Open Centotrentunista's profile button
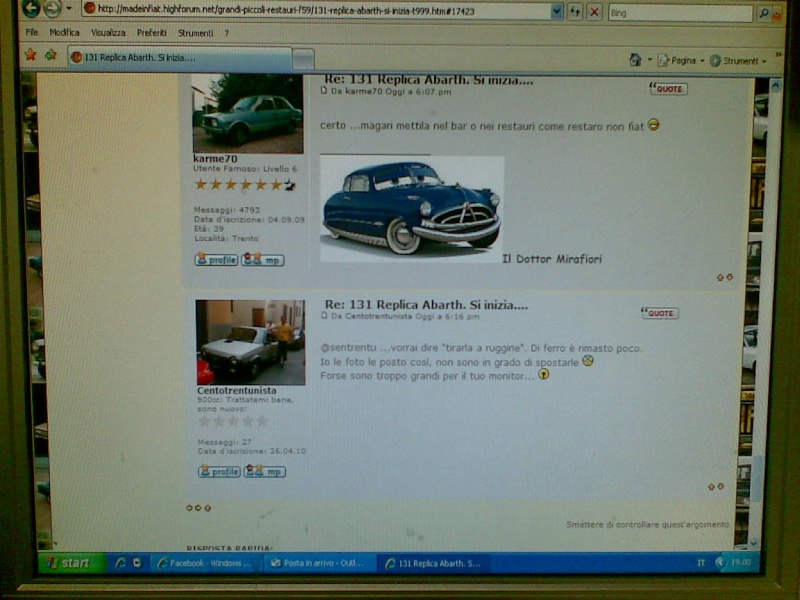Image resolution: width=800 pixels, height=600 pixels. coord(219,471)
